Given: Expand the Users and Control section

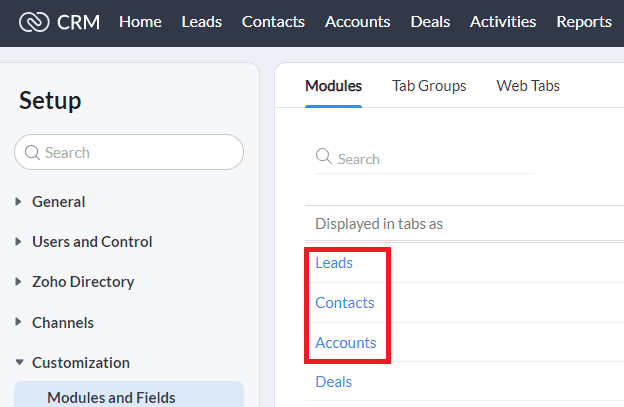Looking at the screenshot, I should [19, 242].
